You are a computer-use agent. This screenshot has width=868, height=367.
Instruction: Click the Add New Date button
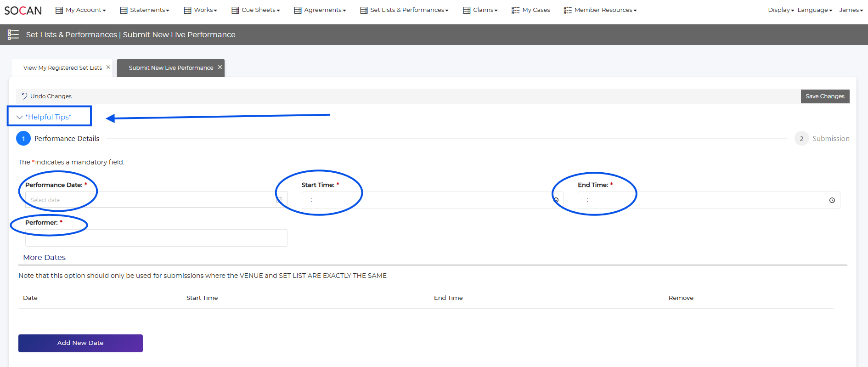pyautogui.click(x=80, y=343)
